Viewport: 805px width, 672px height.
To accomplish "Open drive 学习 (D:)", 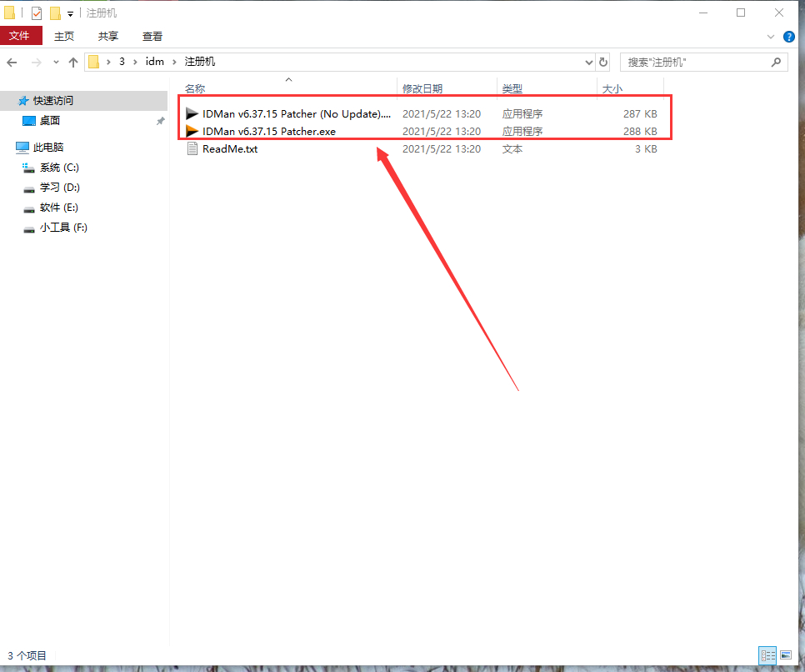I will click(59, 188).
